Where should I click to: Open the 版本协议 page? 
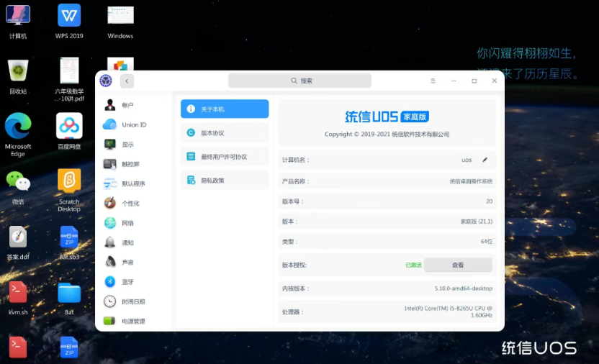(225, 133)
